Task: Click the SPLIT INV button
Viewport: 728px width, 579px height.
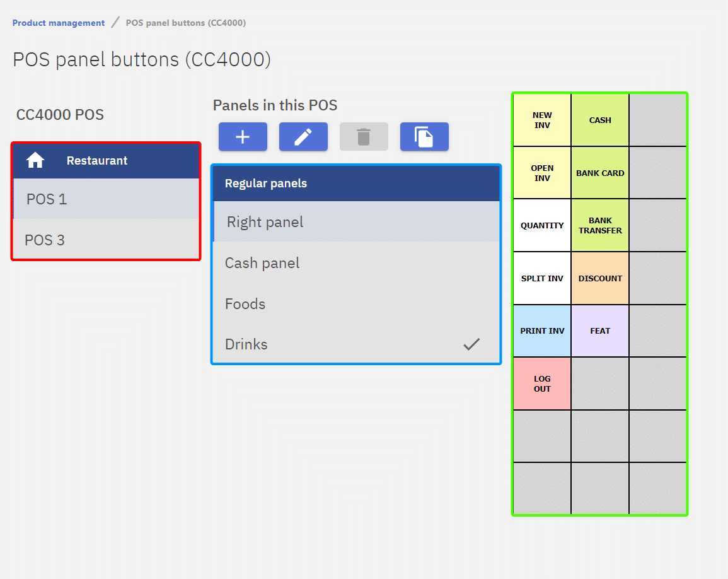Action: point(542,278)
